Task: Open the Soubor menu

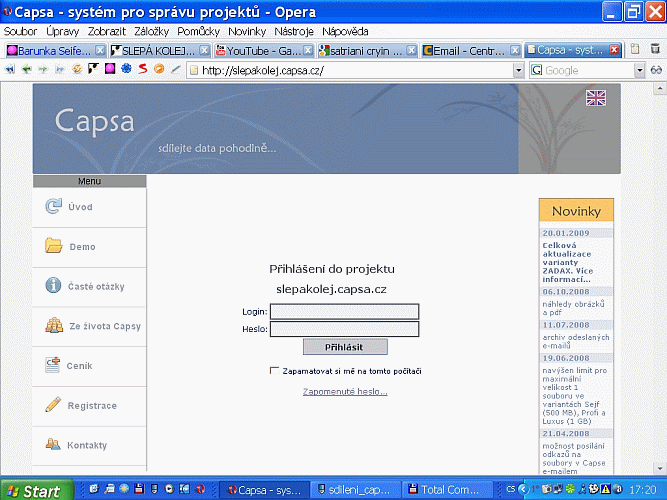Action: tap(20, 31)
